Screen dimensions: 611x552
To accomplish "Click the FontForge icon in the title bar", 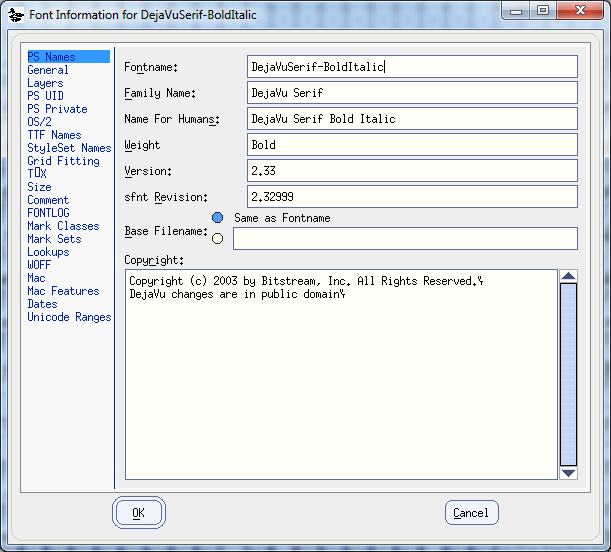I will pyautogui.click(x=16, y=15).
